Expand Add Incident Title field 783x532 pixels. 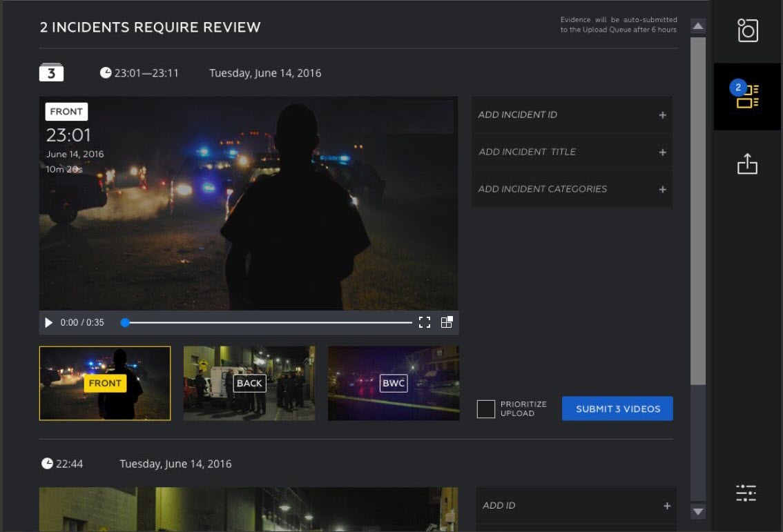(x=572, y=152)
